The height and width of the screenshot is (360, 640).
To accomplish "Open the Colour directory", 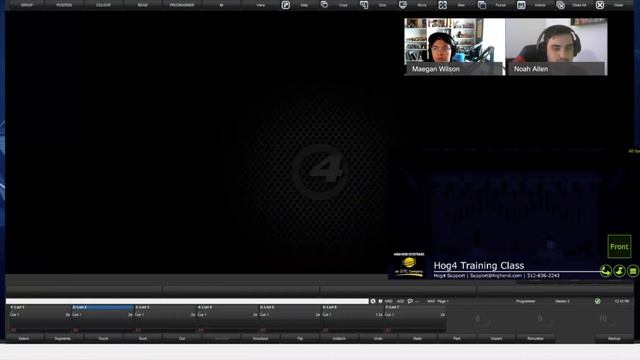I will coord(103,5).
